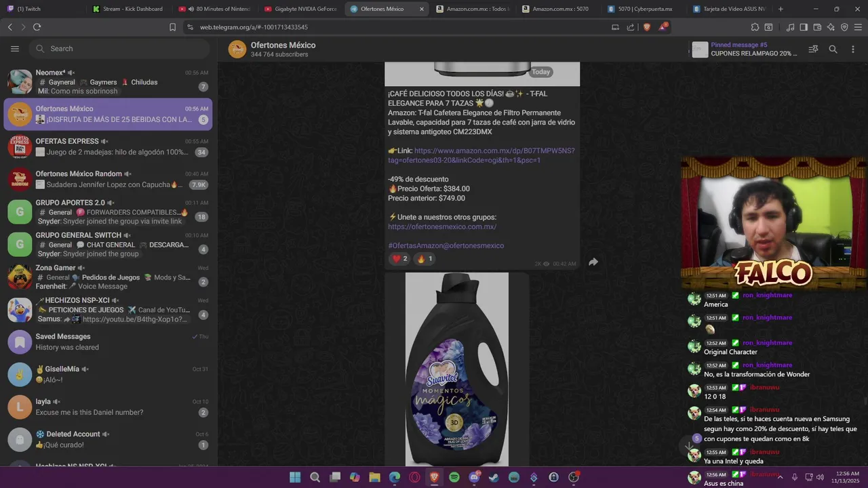
Task: Click the share icon in the address bar
Action: pos(631,27)
